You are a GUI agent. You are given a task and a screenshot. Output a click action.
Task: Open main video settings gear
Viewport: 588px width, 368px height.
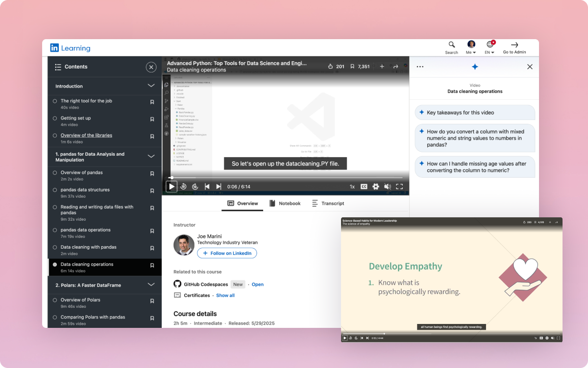click(376, 186)
